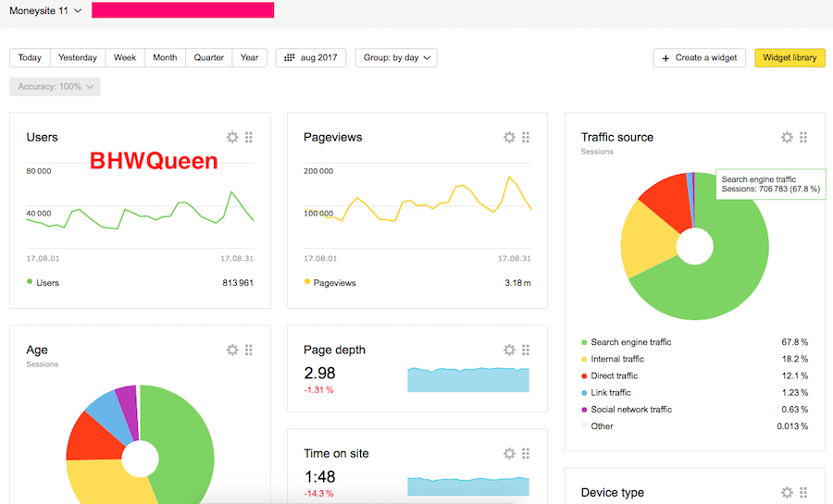Open the aug 2017 date range picker
The image size is (833, 504).
(311, 58)
